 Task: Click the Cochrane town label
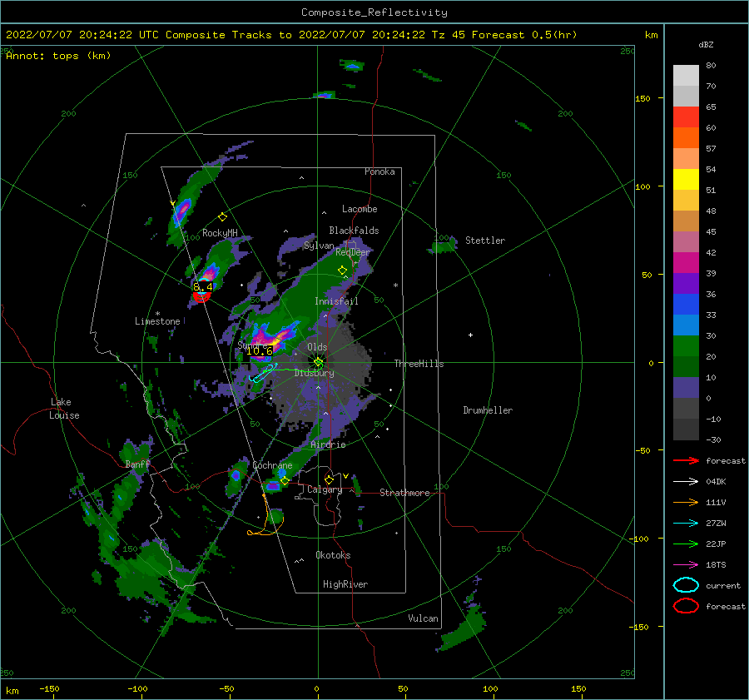(x=272, y=465)
